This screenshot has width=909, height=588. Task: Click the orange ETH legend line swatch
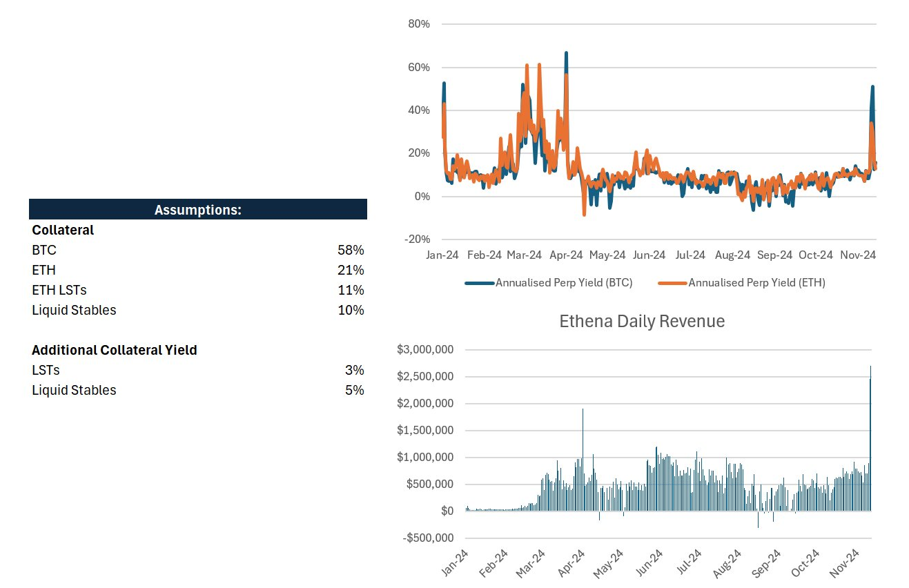coord(673,282)
